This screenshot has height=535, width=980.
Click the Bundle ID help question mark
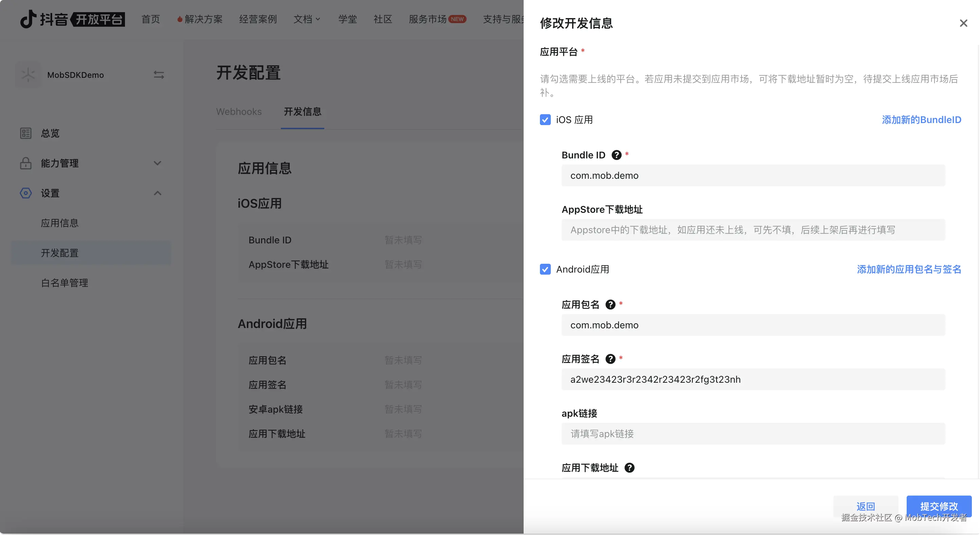coord(616,155)
